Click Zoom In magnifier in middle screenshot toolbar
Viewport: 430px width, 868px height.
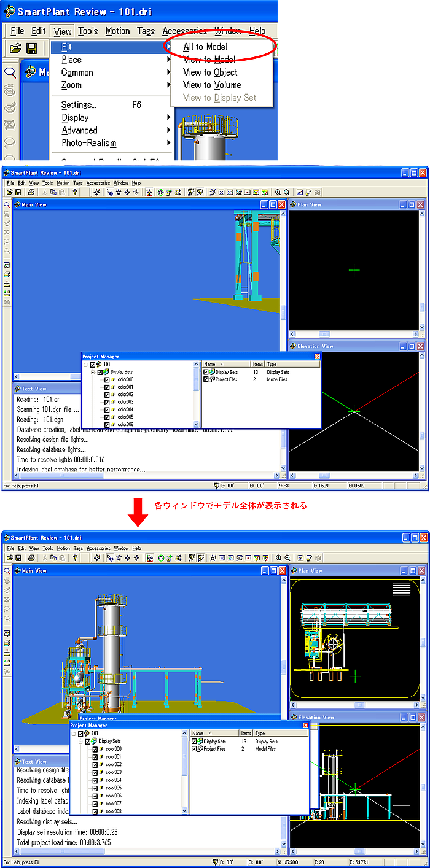click(278, 192)
